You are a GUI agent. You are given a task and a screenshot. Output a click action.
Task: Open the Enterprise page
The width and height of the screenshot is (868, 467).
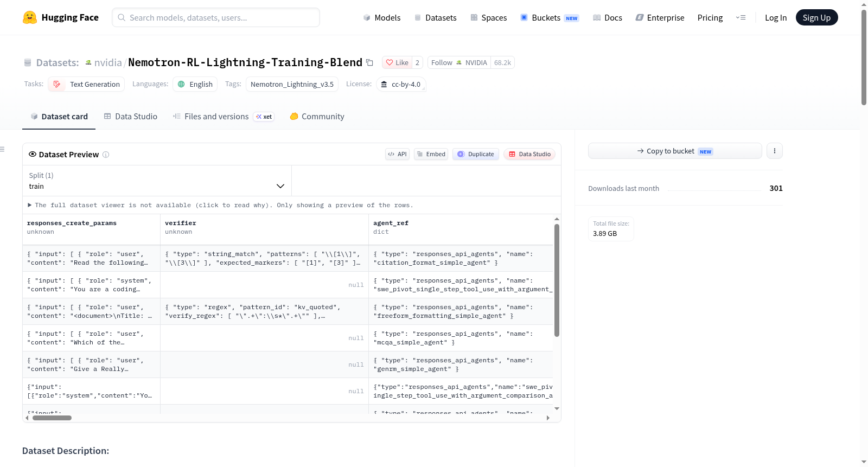[x=660, y=17]
